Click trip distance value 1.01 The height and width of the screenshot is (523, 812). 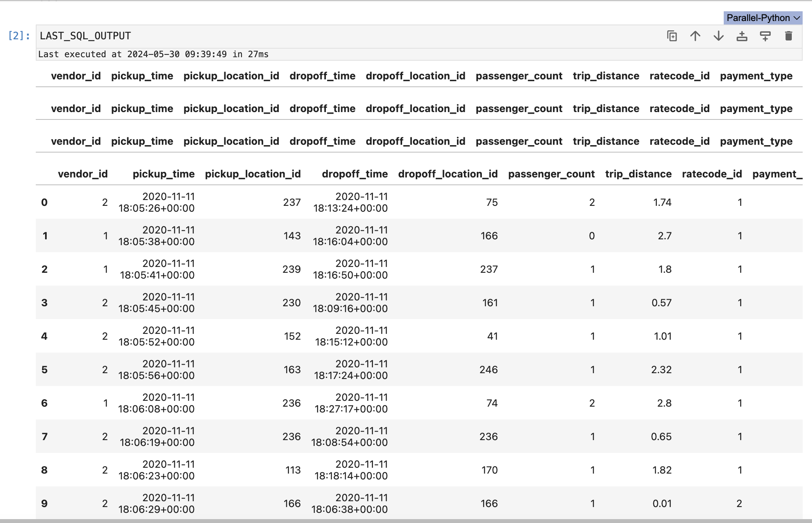[663, 336]
